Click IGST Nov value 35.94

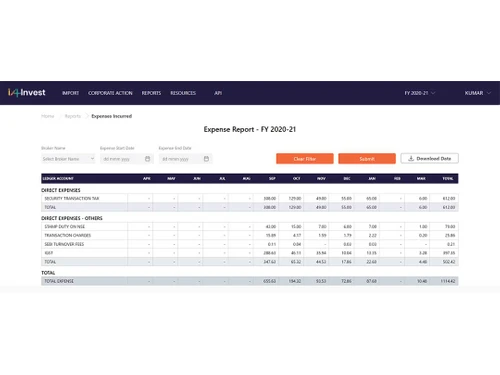pyautogui.click(x=321, y=253)
